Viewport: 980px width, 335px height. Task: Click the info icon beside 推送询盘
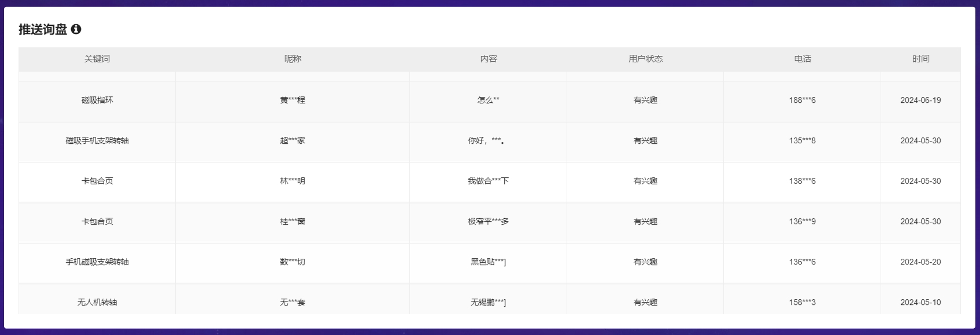pos(76,29)
